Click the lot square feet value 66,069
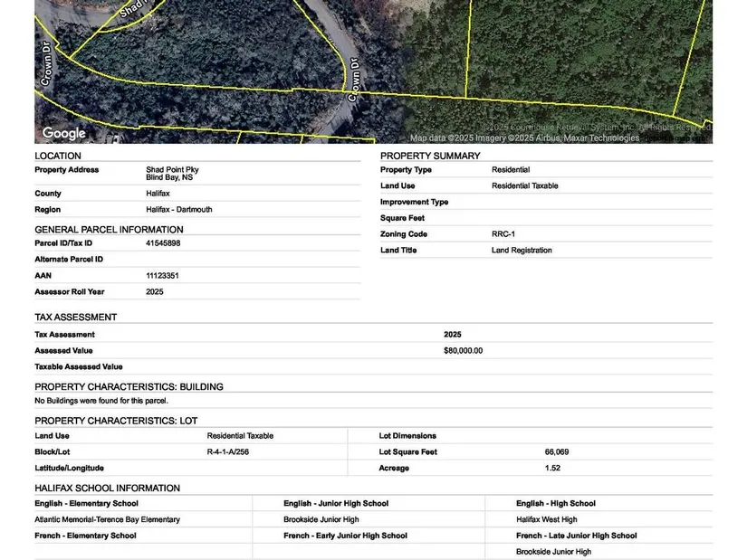This screenshot has height=560, width=747. point(557,452)
